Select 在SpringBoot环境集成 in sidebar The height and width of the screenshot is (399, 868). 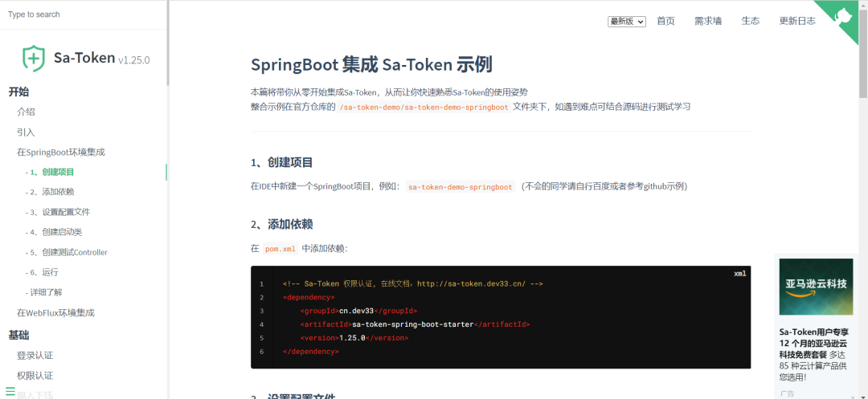click(x=61, y=152)
